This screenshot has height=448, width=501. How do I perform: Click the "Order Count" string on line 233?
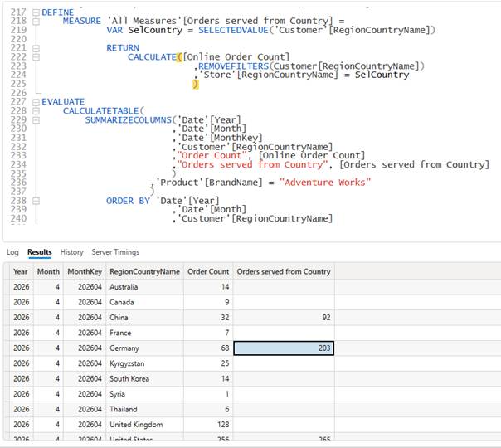click(x=212, y=156)
